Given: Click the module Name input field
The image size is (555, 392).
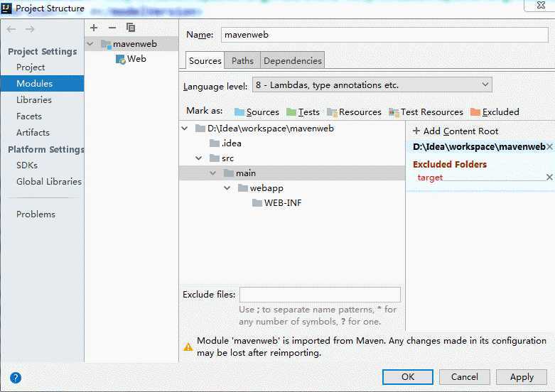Looking at the screenshot, I should (x=384, y=35).
